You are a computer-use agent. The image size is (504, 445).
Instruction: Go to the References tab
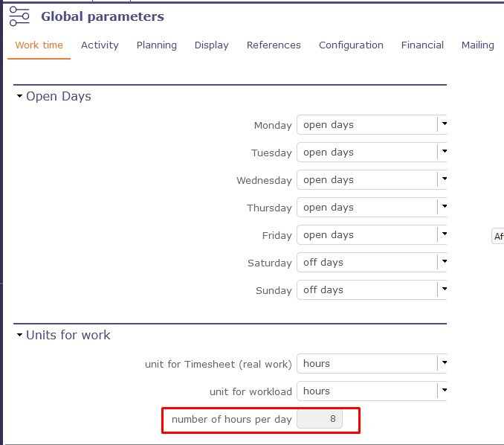(x=274, y=45)
